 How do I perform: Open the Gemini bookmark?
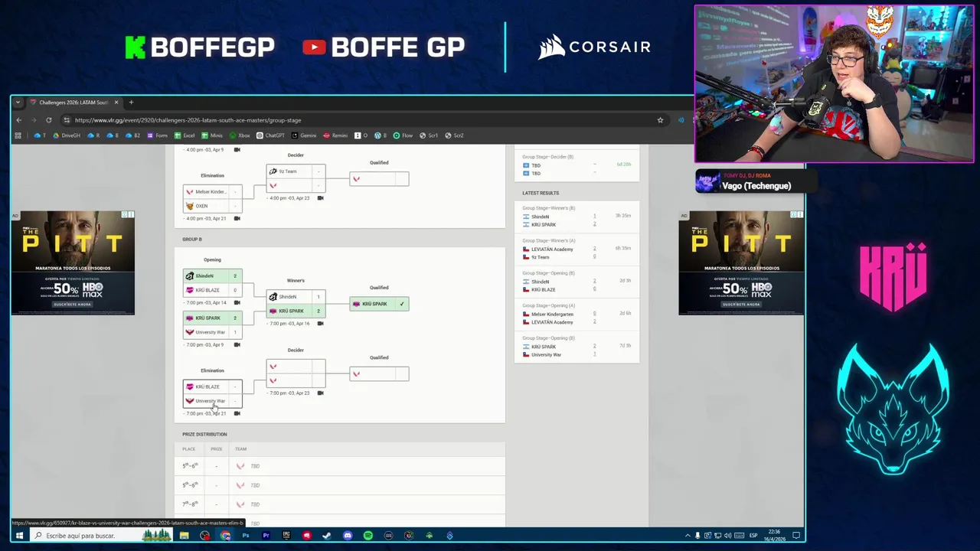pos(304,135)
